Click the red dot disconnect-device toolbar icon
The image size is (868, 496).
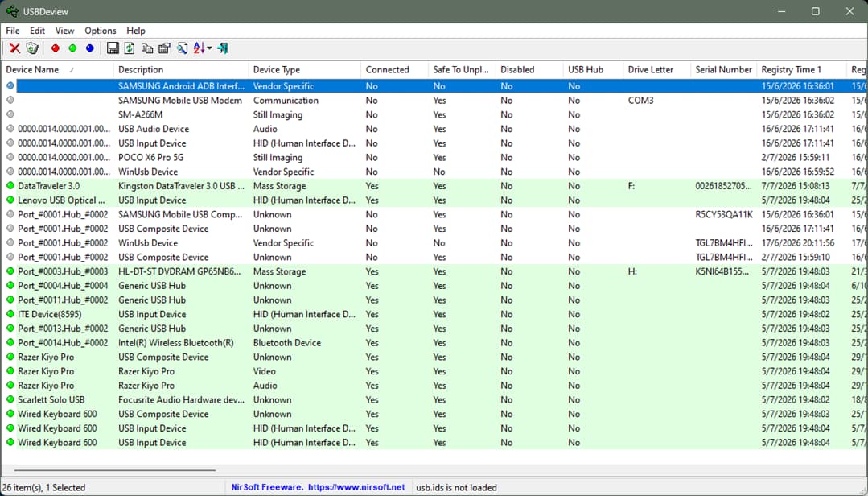[x=56, y=48]
